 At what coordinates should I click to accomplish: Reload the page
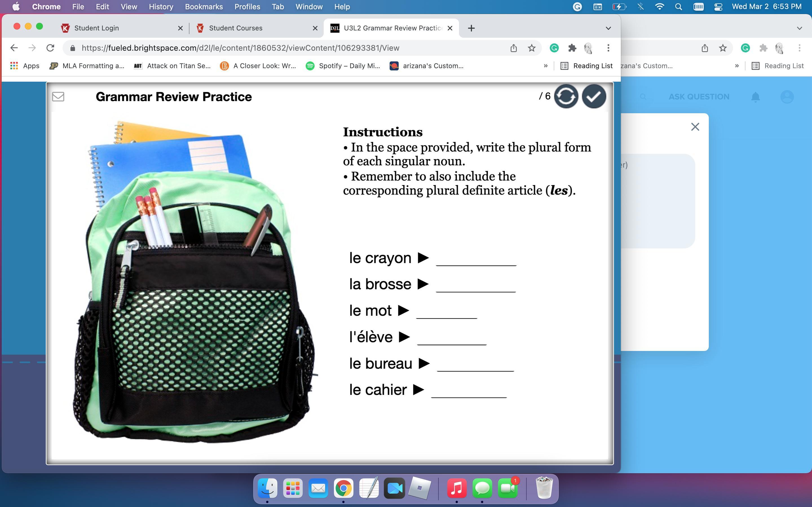tap(50, 48)
